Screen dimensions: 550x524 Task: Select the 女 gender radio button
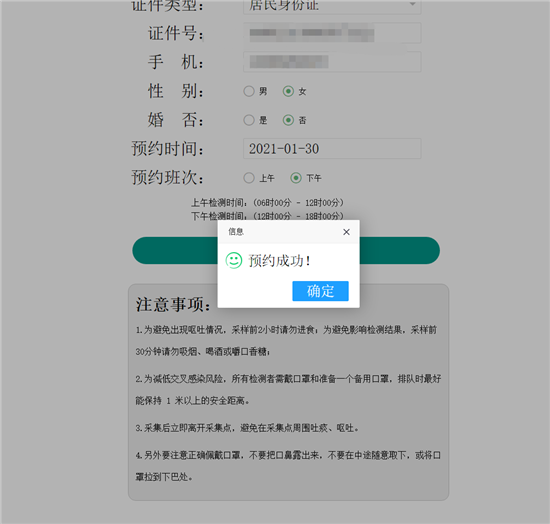point(288,91)
